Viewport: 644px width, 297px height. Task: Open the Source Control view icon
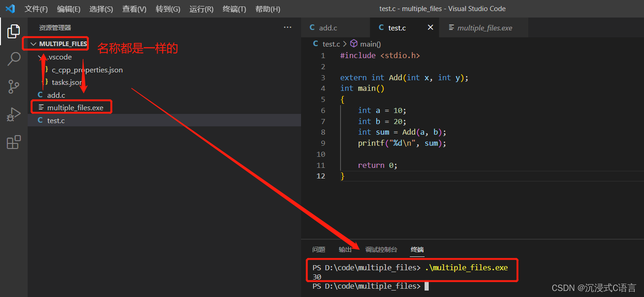click(x=14, y=87)
